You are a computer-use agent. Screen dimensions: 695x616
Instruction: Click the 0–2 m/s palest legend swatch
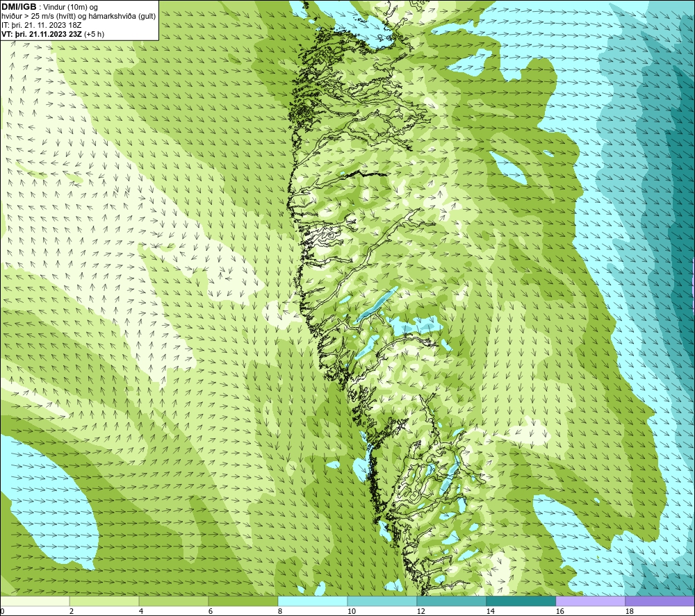point(35,601)
